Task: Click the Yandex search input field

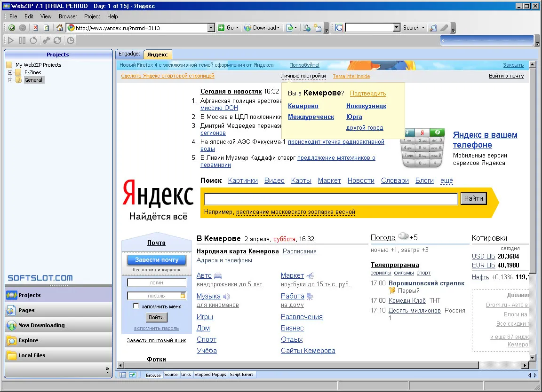Action: tap(331, 199)
